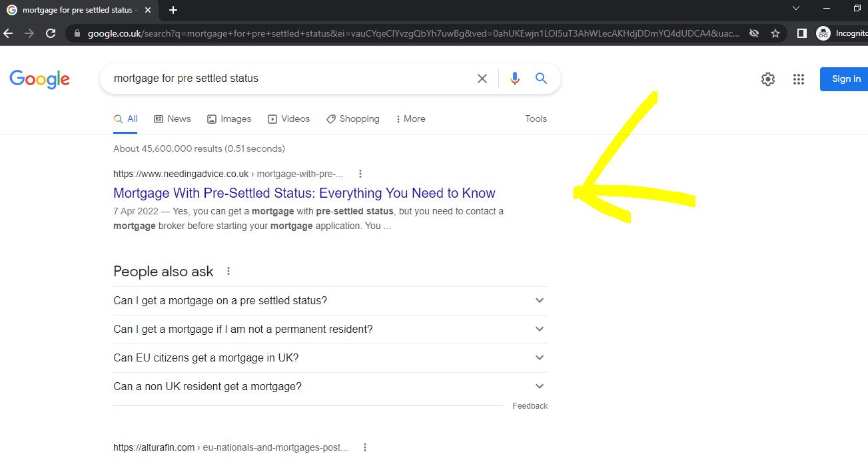Open a new browser tab

coord(173,10)
